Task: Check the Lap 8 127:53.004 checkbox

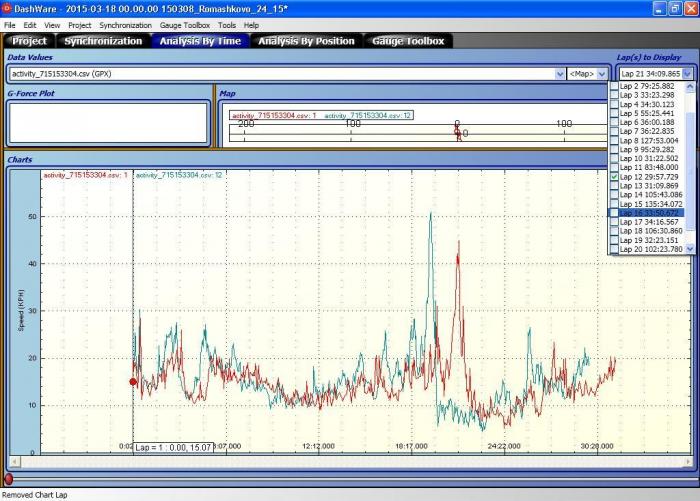Action: (614, 140)
